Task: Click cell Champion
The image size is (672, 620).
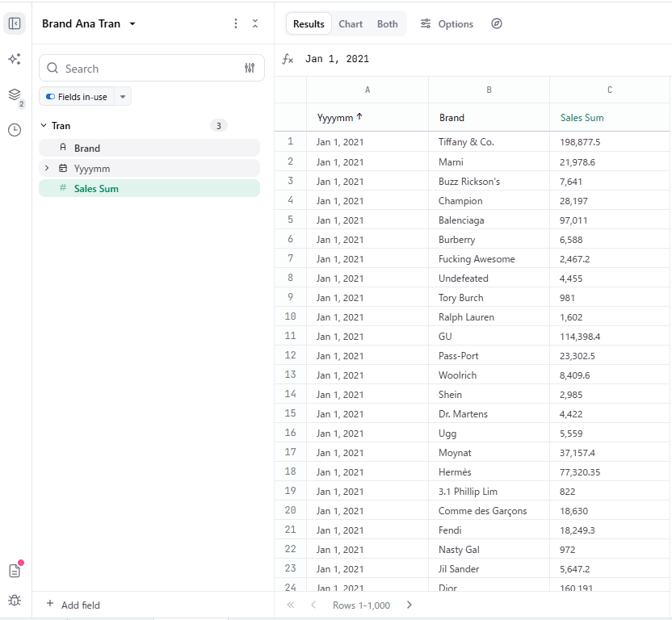Action: (489, 200)
